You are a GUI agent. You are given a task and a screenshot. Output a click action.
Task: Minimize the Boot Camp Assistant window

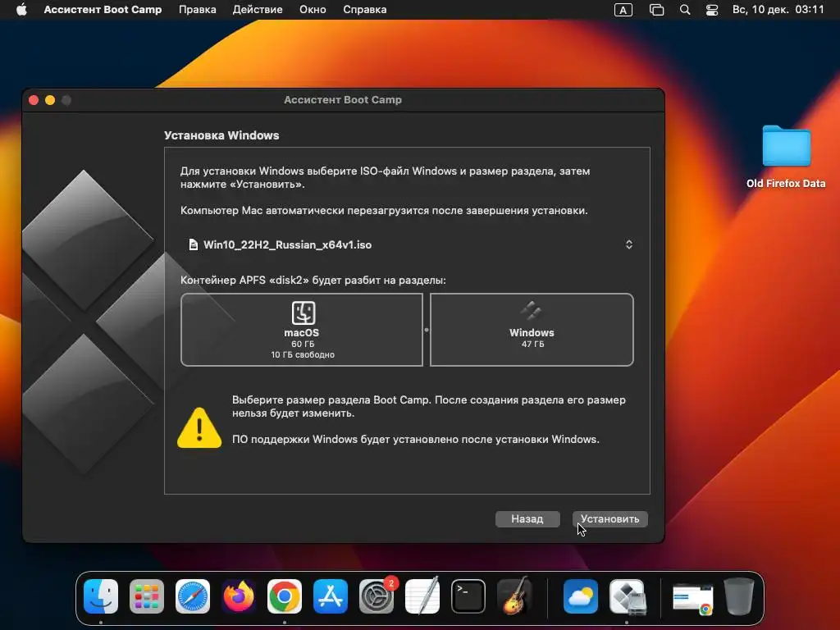coord(50,100)
